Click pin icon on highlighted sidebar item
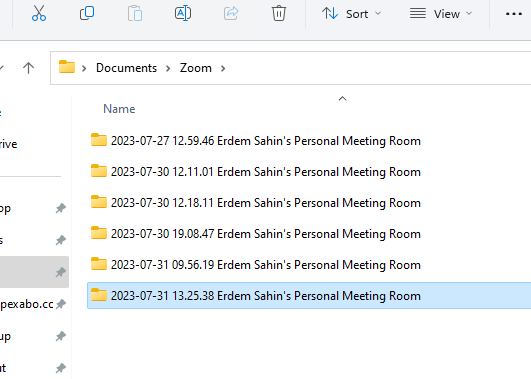The height and width of the screenshot is (379, 531). tap(61, 272)
